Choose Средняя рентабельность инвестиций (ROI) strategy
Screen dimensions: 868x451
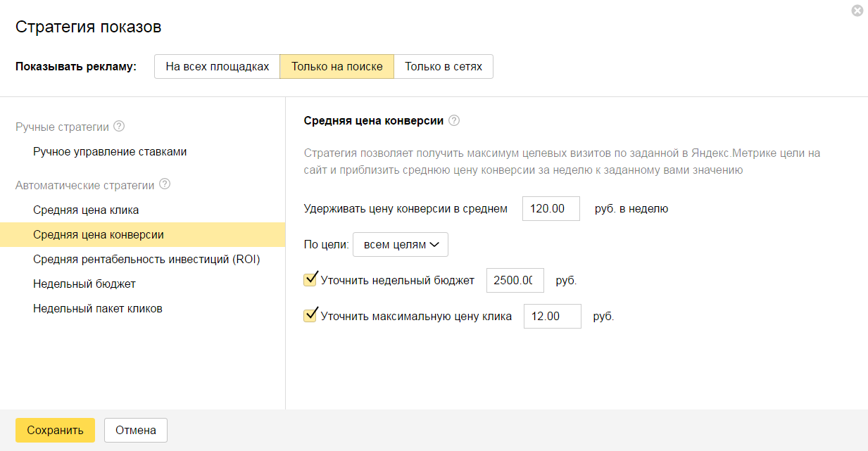tap(146, 259)
